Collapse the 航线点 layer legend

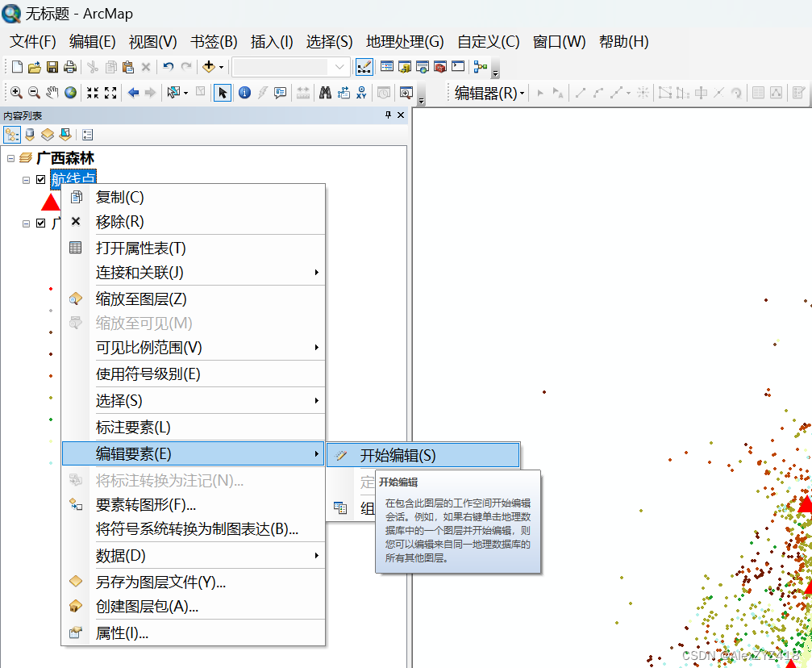point(26,180)
